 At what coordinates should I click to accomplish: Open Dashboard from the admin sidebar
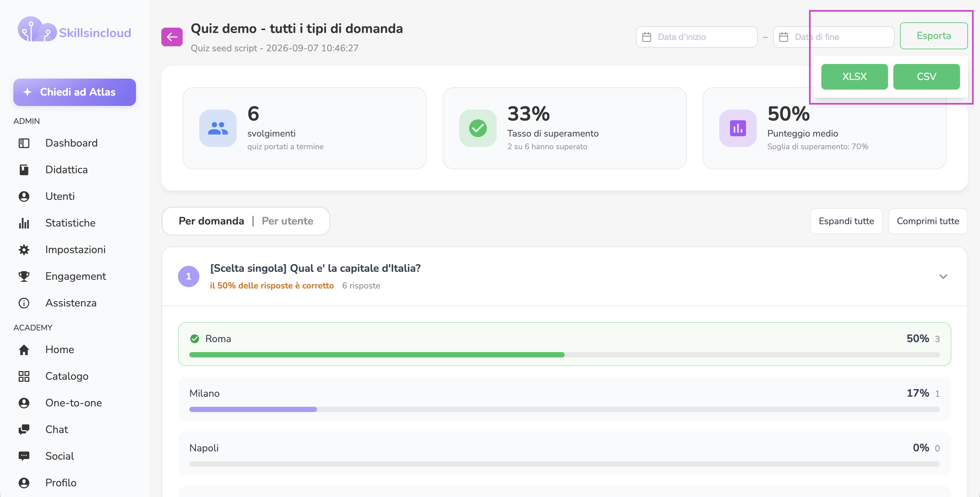click(71, 143)
